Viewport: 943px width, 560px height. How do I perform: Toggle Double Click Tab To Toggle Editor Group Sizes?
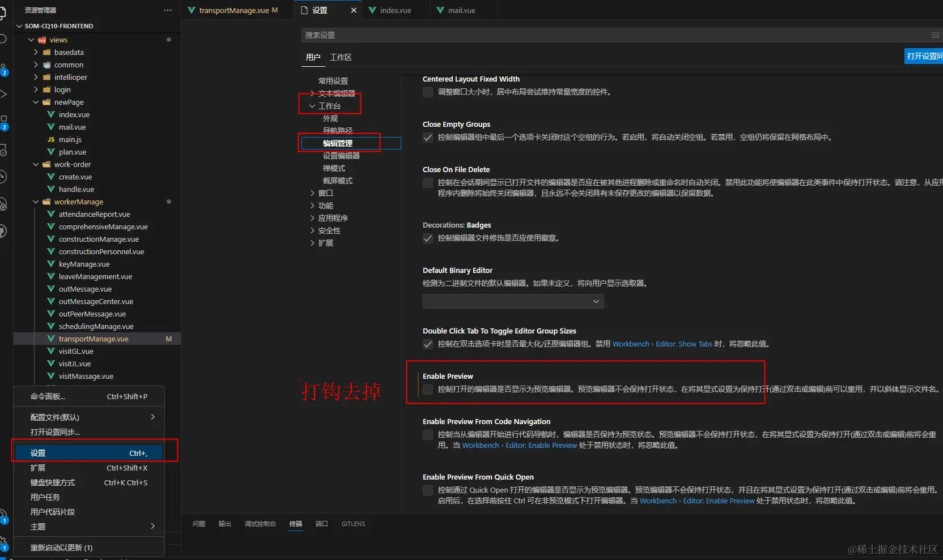pos(428,344)
